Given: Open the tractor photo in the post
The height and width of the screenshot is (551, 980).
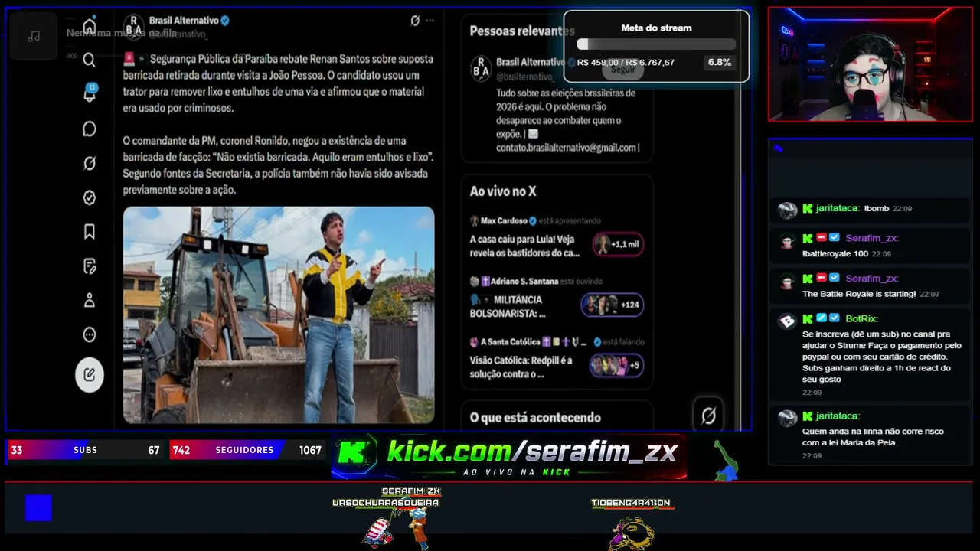Looking at the screenshot, I should pos(279,315).
